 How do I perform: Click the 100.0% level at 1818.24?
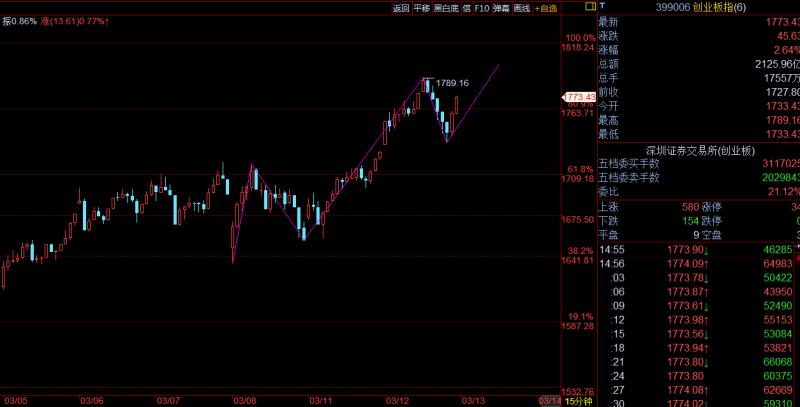coord(580,42)
